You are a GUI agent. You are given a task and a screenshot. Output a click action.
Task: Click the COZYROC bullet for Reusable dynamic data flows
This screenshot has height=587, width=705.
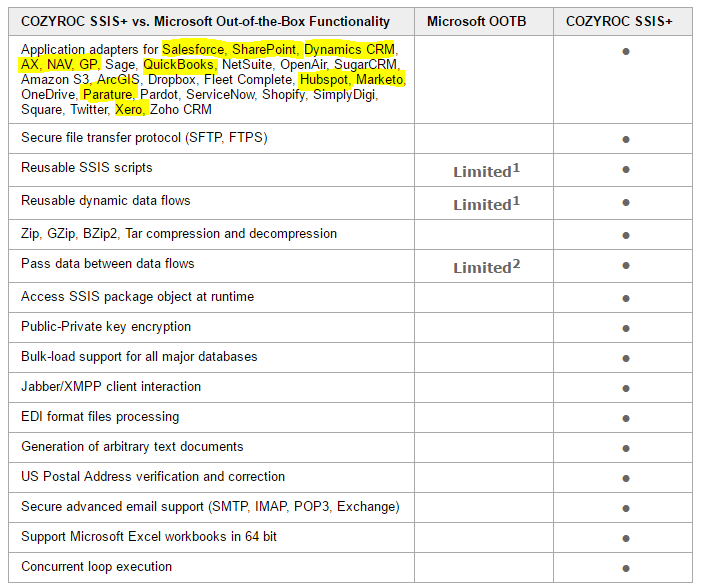(625, 203)
